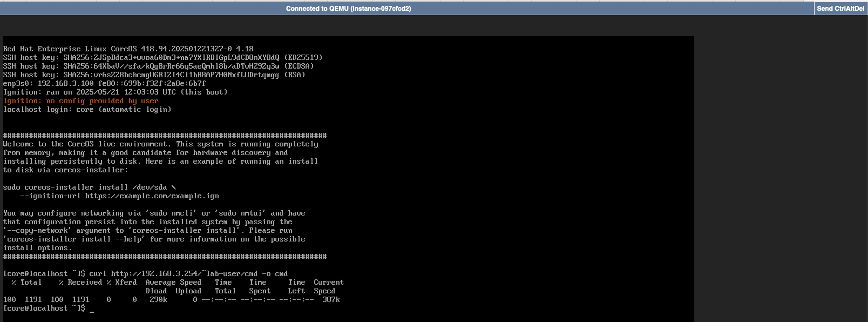This screenshot has width=868, height=322.
Task: Click the --ignition-url https://example.com/example.ign text
Action: pos(120,196)
